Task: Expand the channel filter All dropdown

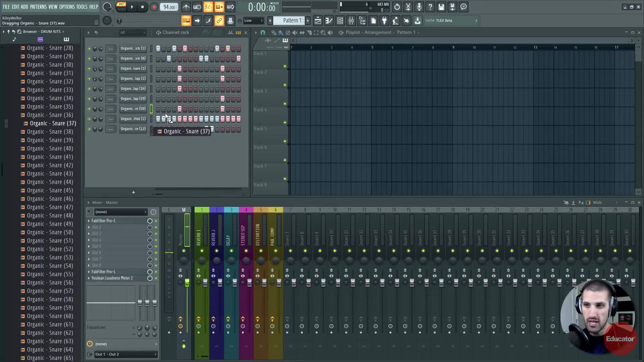Action: pyautogui.click(x=132, y=33)
